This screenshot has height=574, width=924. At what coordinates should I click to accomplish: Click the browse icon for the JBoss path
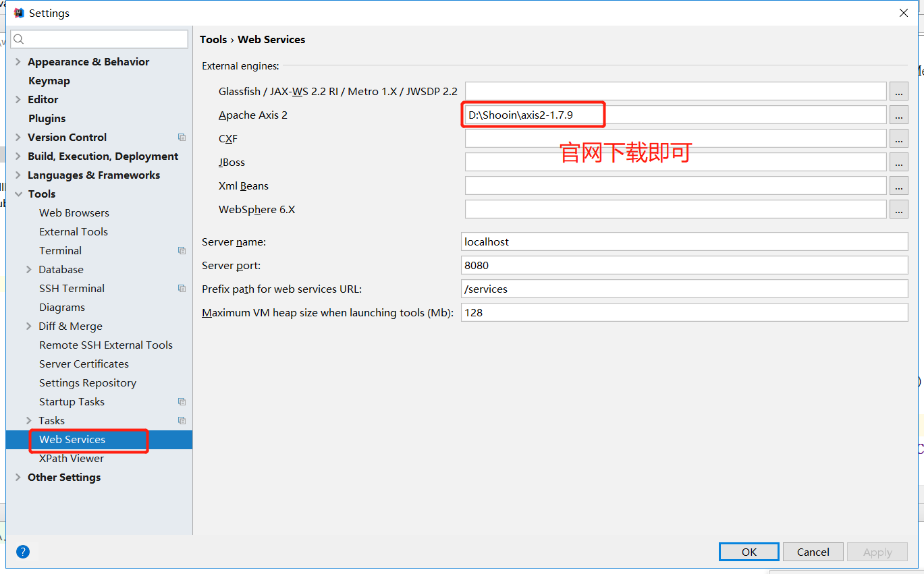(899, 162)
